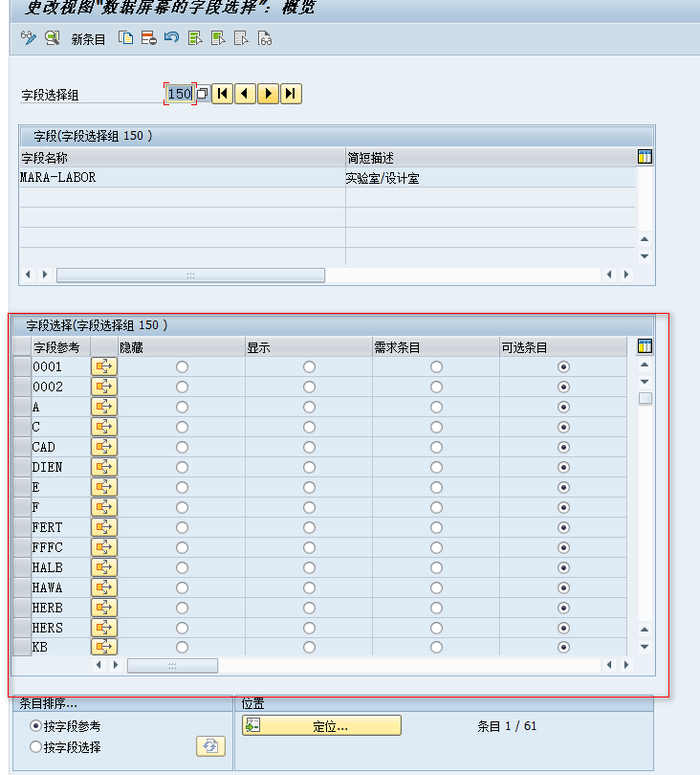The width and height of the screenshot is (700, 775).
Task: Click the magnifier icon beside the pencil icon
Action: tap(53, 38)
